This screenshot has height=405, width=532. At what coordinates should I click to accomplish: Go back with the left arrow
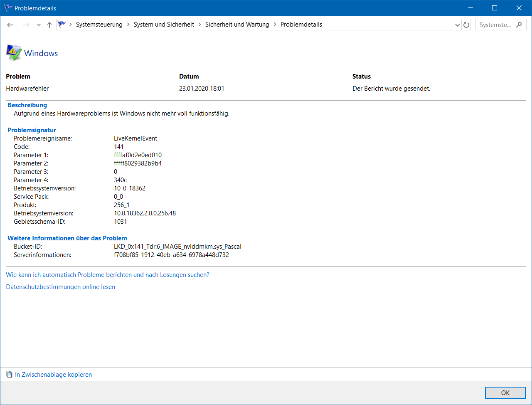[10, 25]
